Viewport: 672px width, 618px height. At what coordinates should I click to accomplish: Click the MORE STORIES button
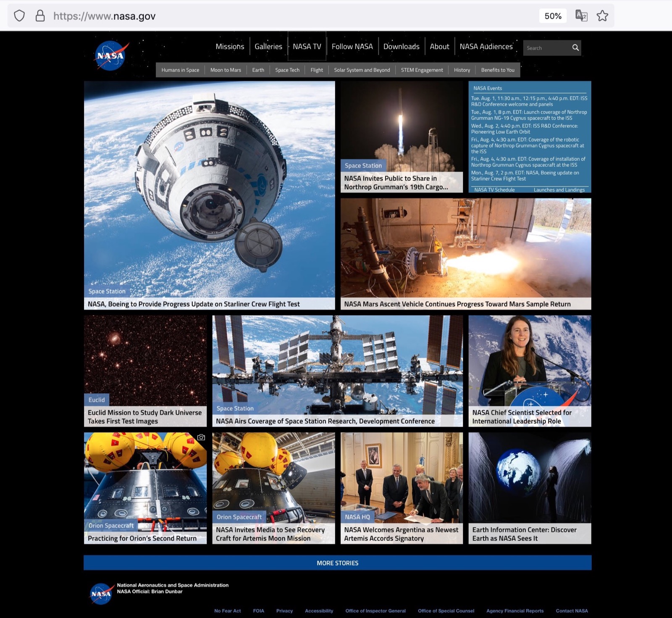click(338, 563)
